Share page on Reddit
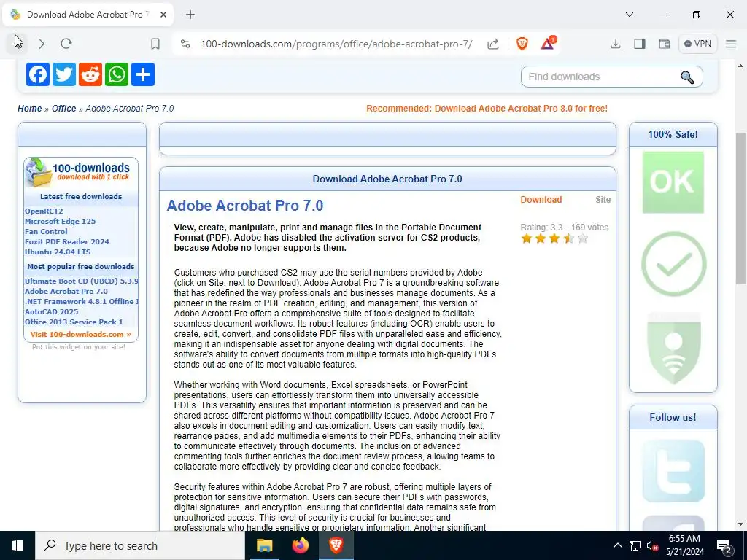This screenshot has height=560, width=747. pyautogui.click(x=90, y=74)
